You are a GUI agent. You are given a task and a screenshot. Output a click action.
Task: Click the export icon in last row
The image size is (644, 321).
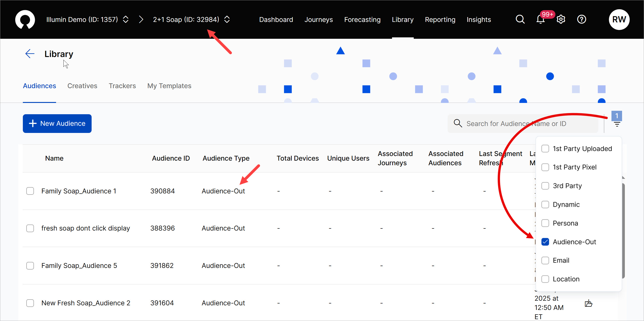tap(588, 303)
